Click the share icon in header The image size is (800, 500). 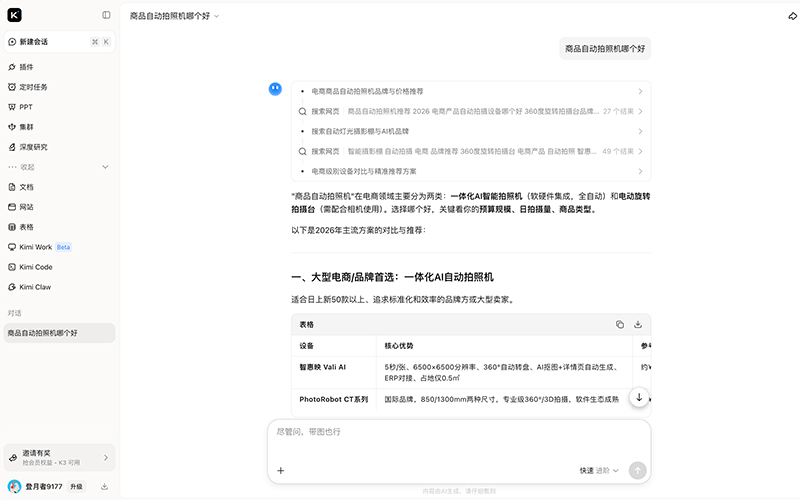point(792,16)
